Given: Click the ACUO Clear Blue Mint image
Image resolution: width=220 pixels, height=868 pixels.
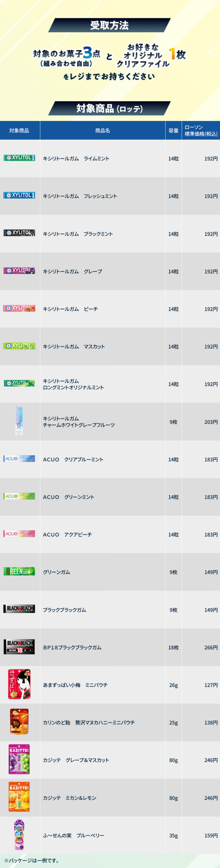Looking at the screenshot, I should tap(19, 459).
